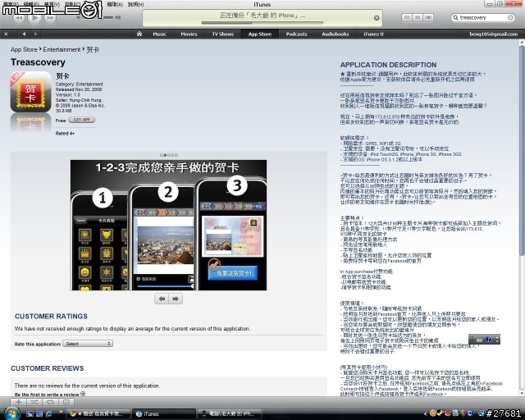Screen dimensions: 525x420
Task: Show the artwork viewer button
Action: 66,402
